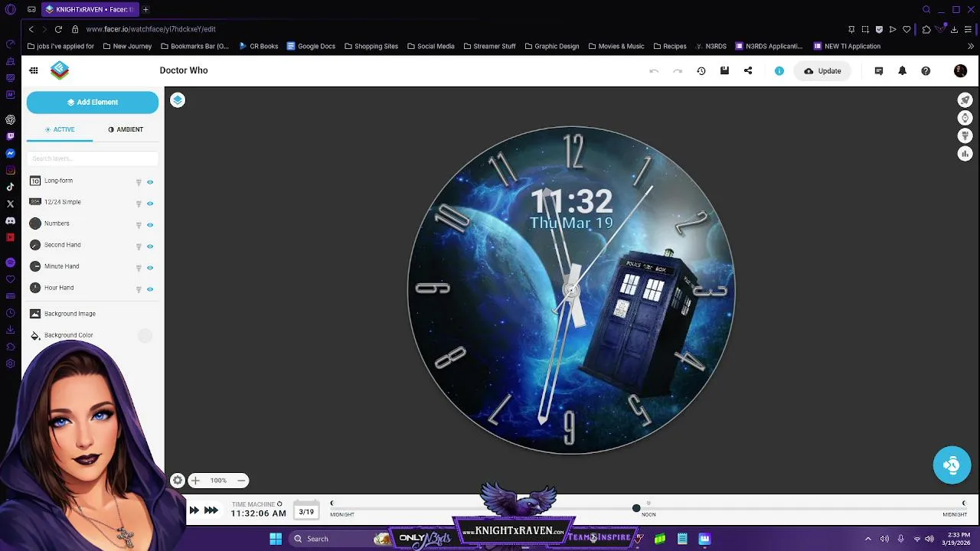Screen dimensions: 980x551
Task: Open the comments chat icon
Action: pos(879,71)
